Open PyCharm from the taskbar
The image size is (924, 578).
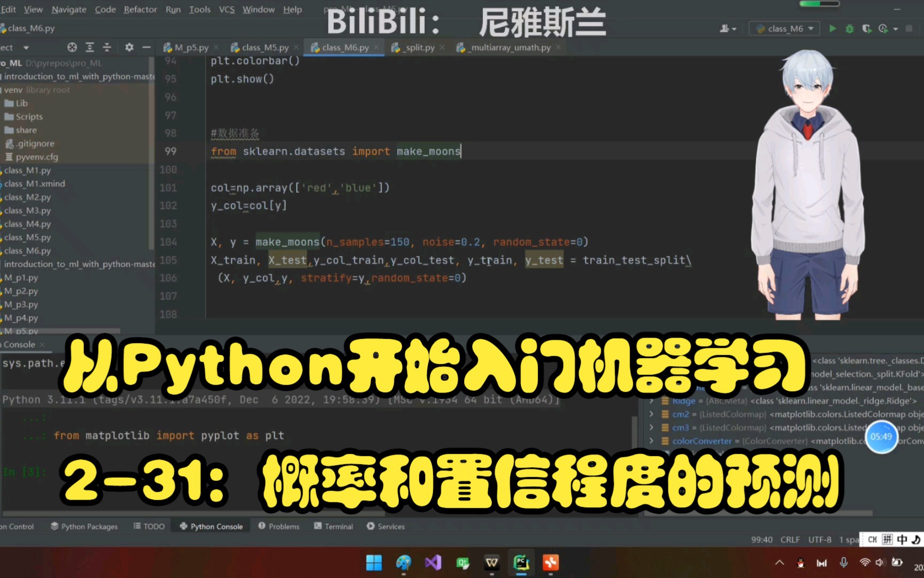(521, 562)
